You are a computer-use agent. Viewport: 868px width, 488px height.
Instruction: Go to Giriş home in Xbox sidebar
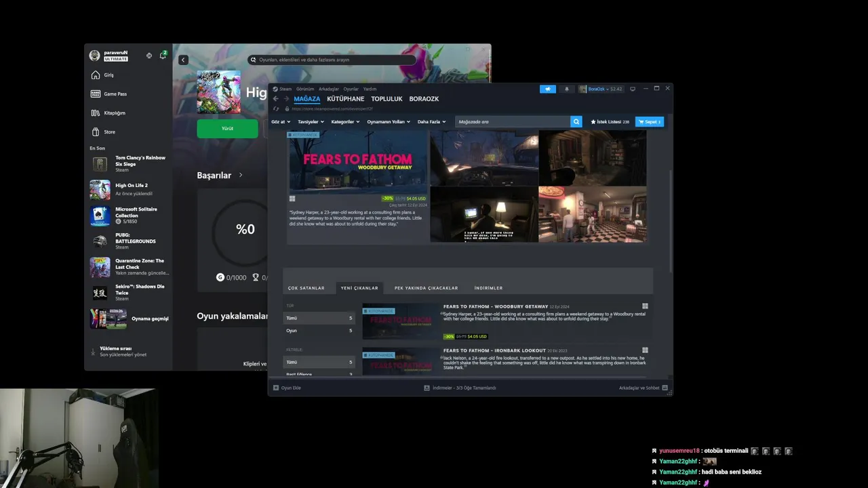click(129, 75)
